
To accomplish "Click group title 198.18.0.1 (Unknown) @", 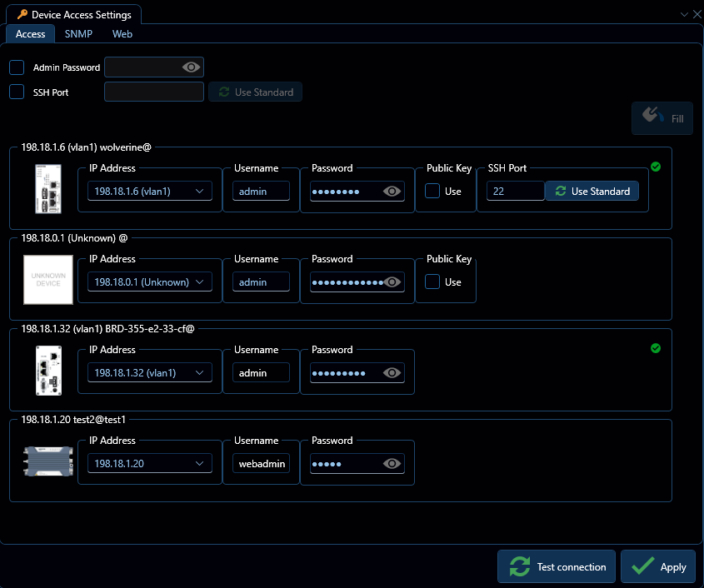I will pyautogui.click(x=74, y=238).
